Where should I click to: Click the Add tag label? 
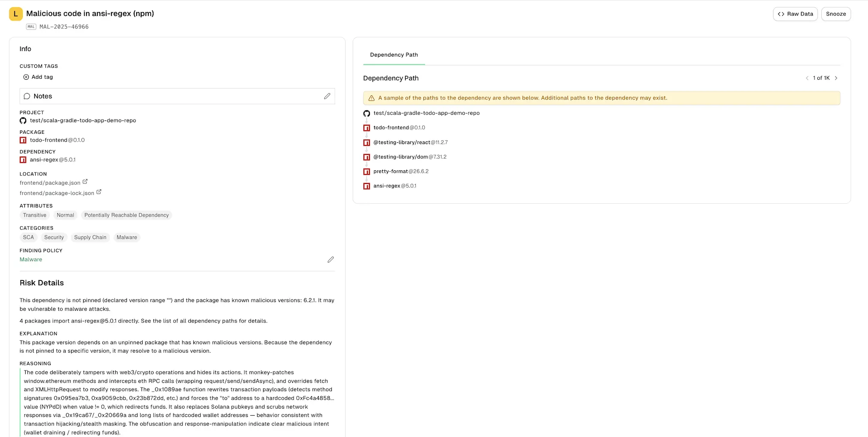[x=42, y=77]
